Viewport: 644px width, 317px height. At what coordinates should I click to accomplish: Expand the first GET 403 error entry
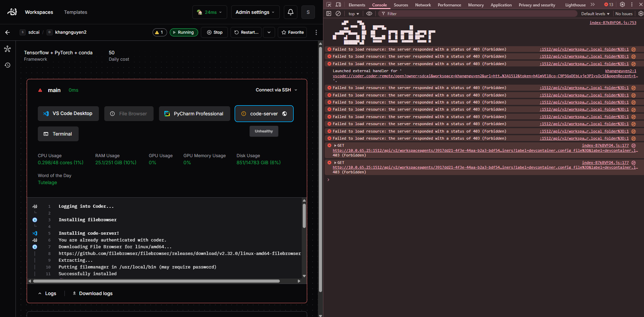pyautogui.click(x=335, y=146)
